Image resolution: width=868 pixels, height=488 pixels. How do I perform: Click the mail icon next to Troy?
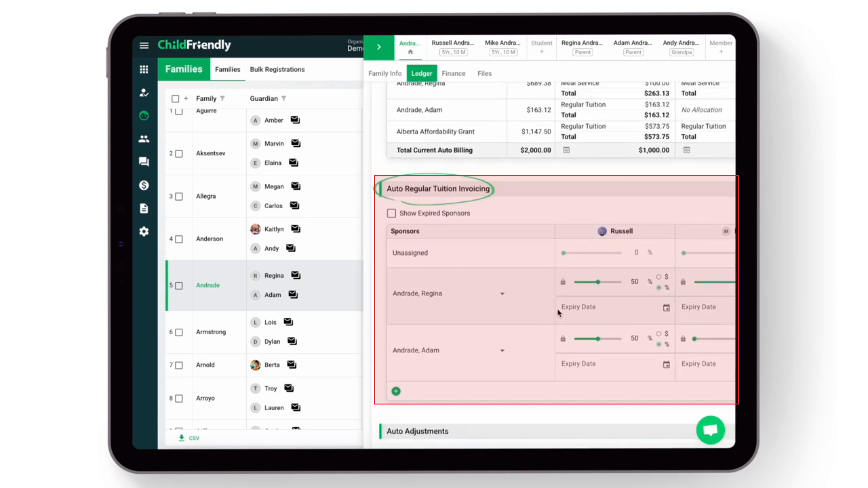pos(289,388)
